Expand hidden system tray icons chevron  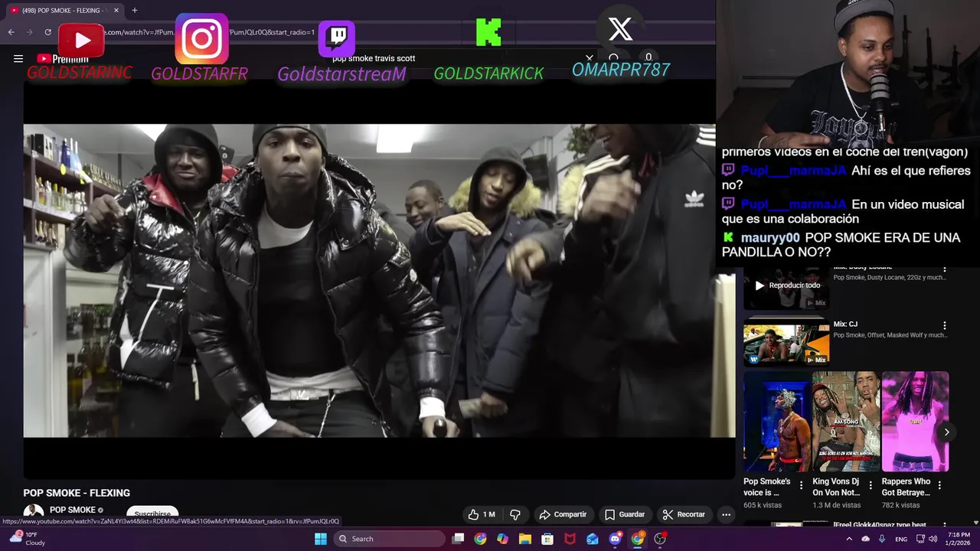[849, 539]
